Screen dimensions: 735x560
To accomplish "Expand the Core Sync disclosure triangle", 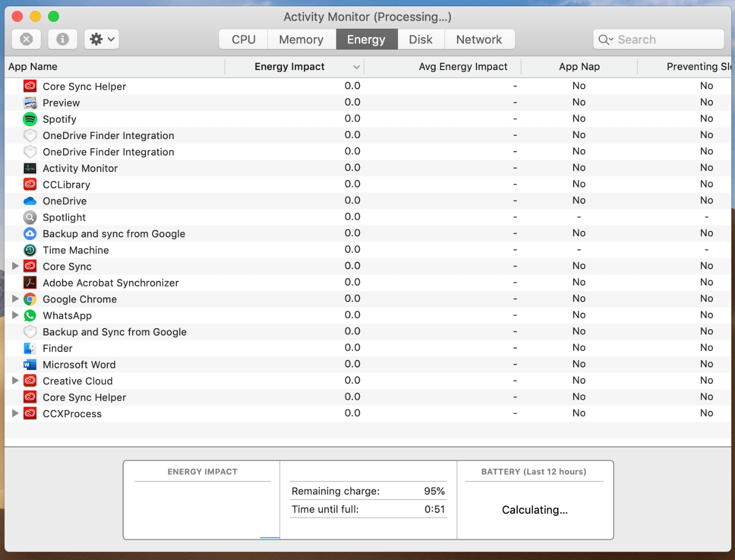I will (x=15, y=266).
